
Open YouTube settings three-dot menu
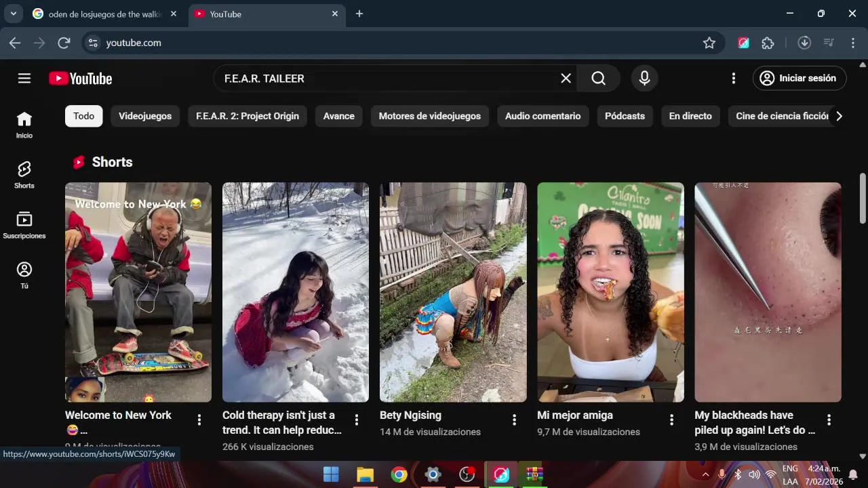pyautogui.click(x=733, y=79)
